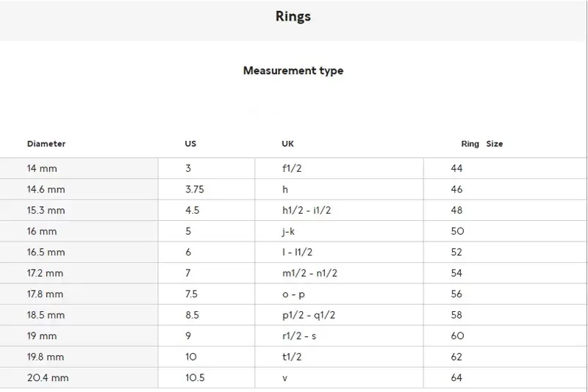The height and width of the screenshot is (392, 588).
Task: Select US size 3.75 cell
Action: (x=195, y=189)
